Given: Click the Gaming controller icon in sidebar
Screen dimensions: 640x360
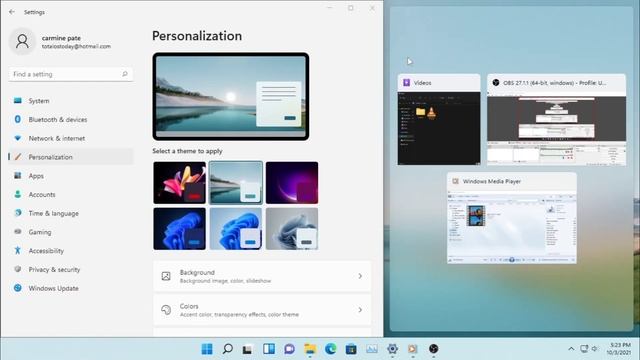Looking at the screenshot, I should coord(18,232).
